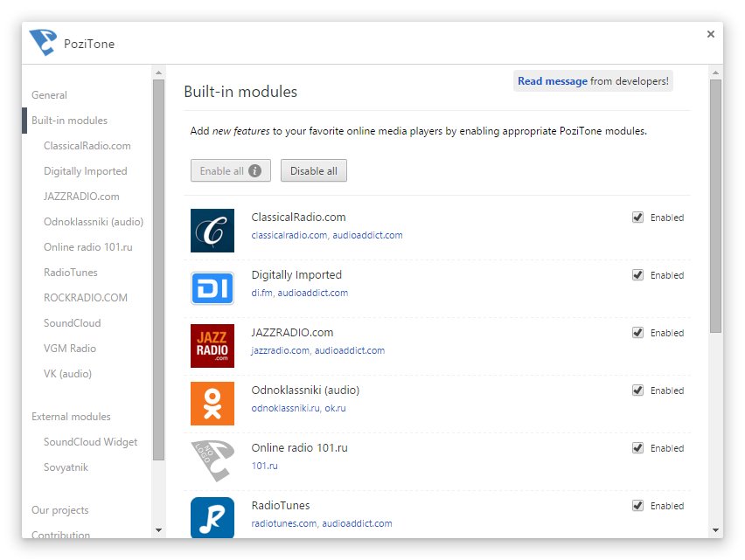Uncheck Enabled for Digitally Imported

click(637, 275)
